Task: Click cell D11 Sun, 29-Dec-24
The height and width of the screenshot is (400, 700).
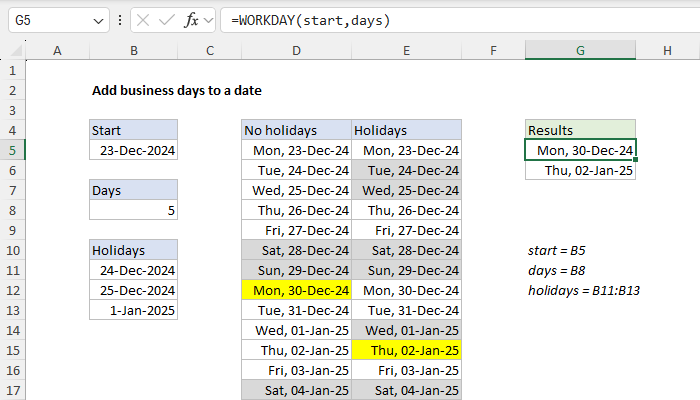Action: point(296,271)
